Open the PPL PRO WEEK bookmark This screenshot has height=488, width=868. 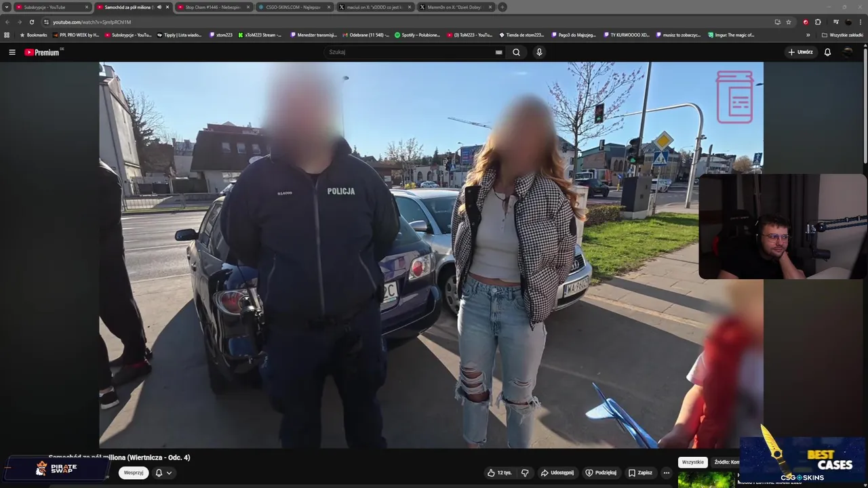click(x=75, y=35)
